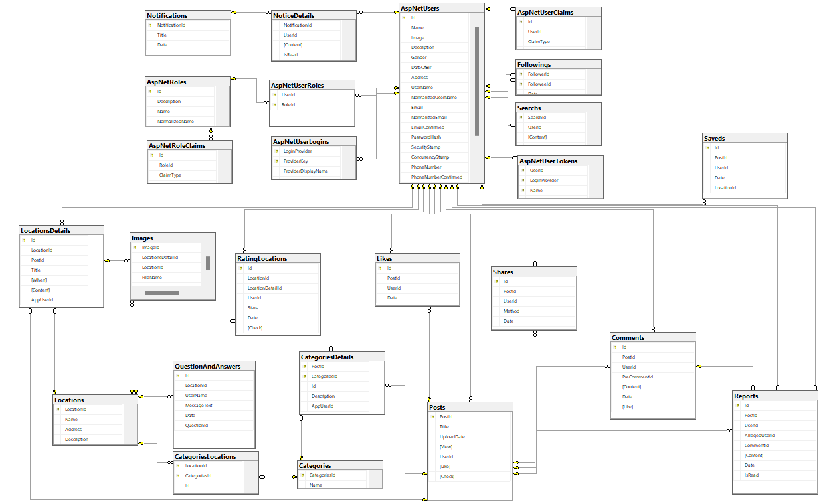The height and width of the screenshot is (504, 839).
Task: Click the key icon on Posts PostId
Action: coord(432,416)
